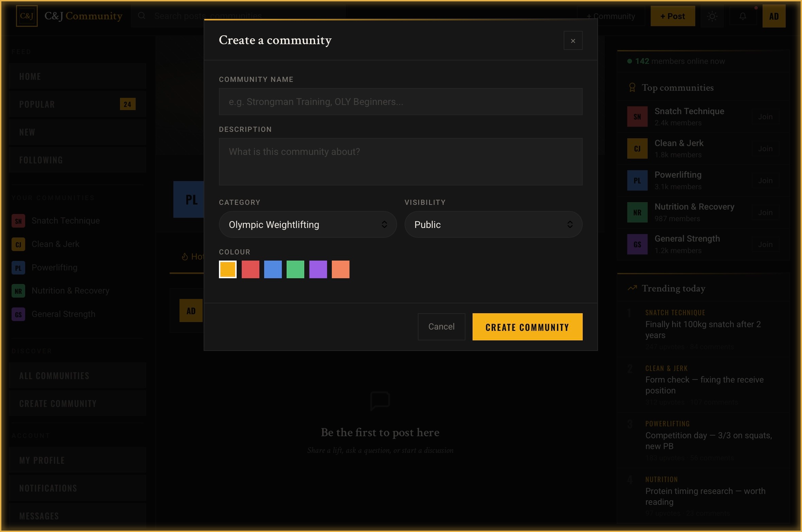The height and width of the screenshot is (532, 802).
Task: Click the 24 badge on Popular
Action: [x=127, y=104]
